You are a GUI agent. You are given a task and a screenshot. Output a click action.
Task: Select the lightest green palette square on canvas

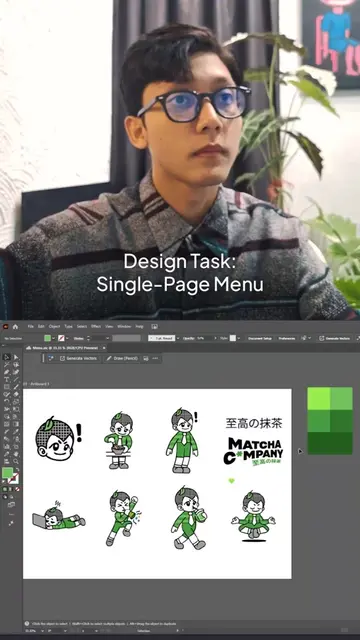point(319,398)
